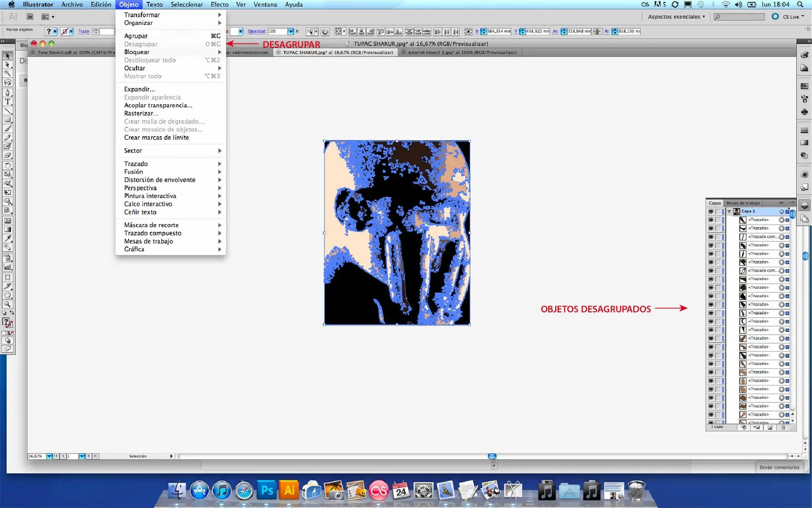Open zoom level dropdown in status bar
This screenshot has width=812, height=508.
(49, 456)
